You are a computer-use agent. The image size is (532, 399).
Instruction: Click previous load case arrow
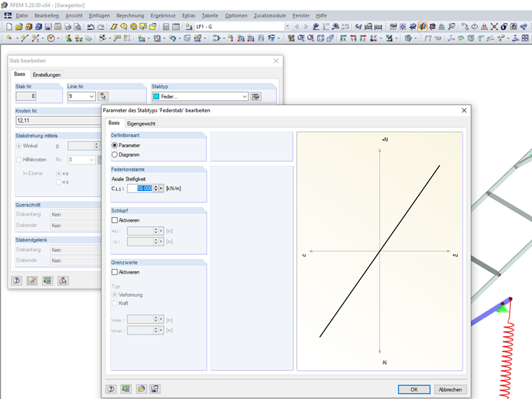pyautogui.click(x=297, y=27)
